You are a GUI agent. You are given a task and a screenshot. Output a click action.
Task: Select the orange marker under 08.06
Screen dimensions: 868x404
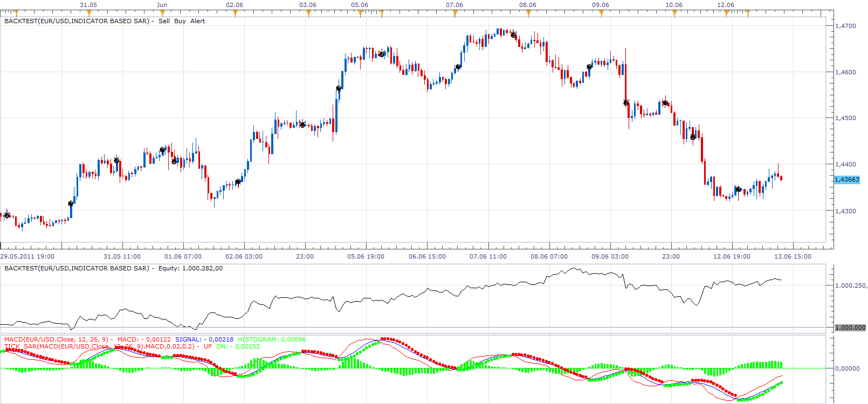click(x=528, y=13)
